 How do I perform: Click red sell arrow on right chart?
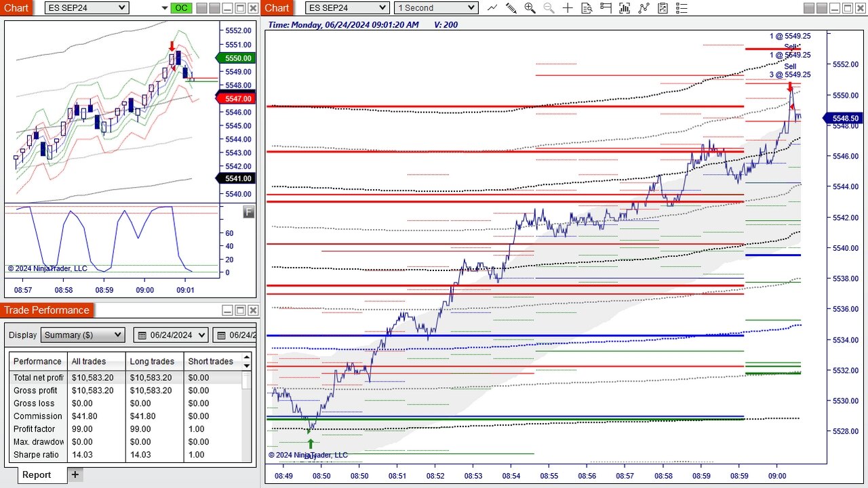[789, 87]
